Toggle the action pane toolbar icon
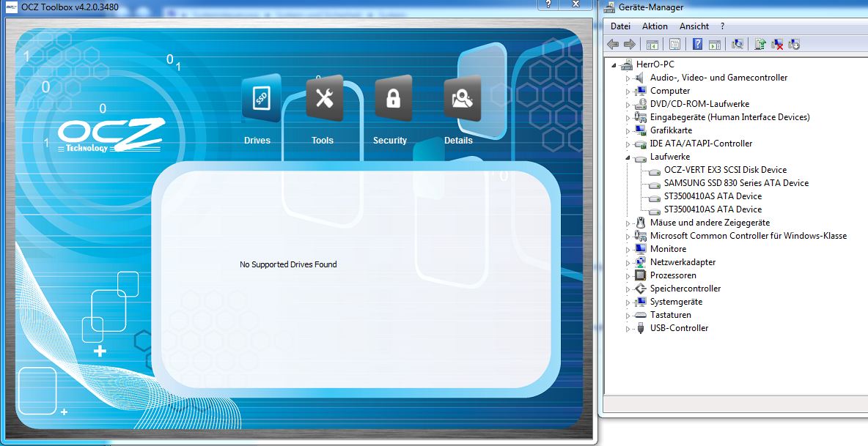 pos(715,44)
